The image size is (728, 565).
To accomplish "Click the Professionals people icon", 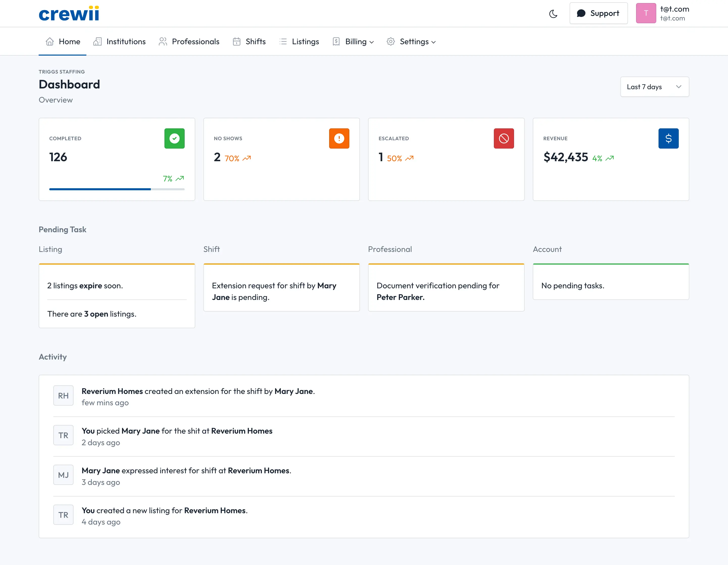I will pyautogui.click(x=163, y=42).
